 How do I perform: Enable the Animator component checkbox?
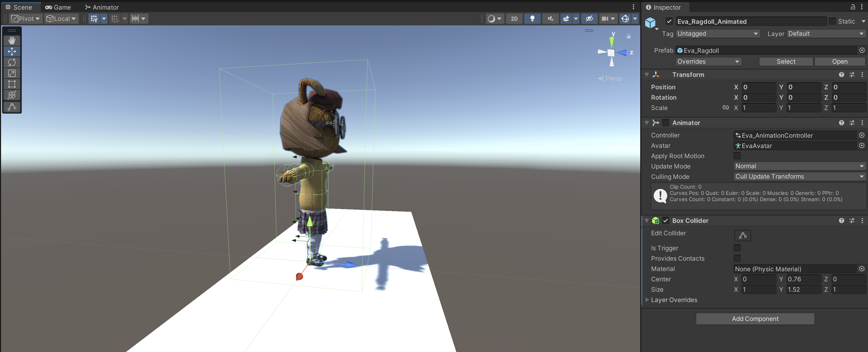point(665,123)
